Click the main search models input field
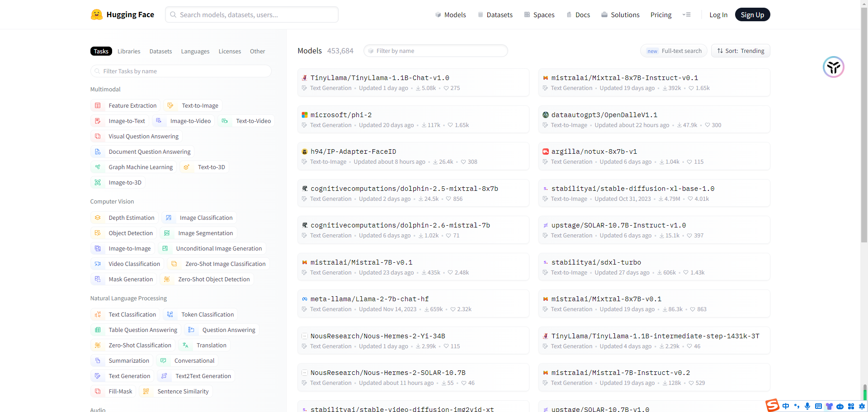The width and height of the screenshot is (868, 412). [x=252, y=14]
